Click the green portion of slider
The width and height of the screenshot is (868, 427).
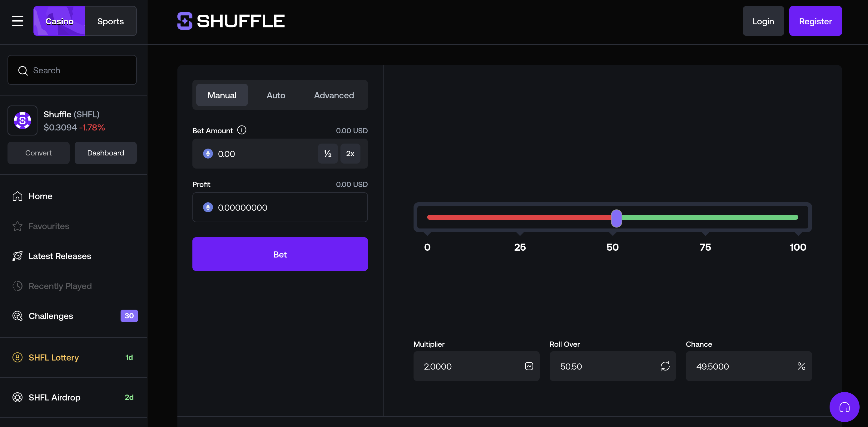click(x=710, y=217)
